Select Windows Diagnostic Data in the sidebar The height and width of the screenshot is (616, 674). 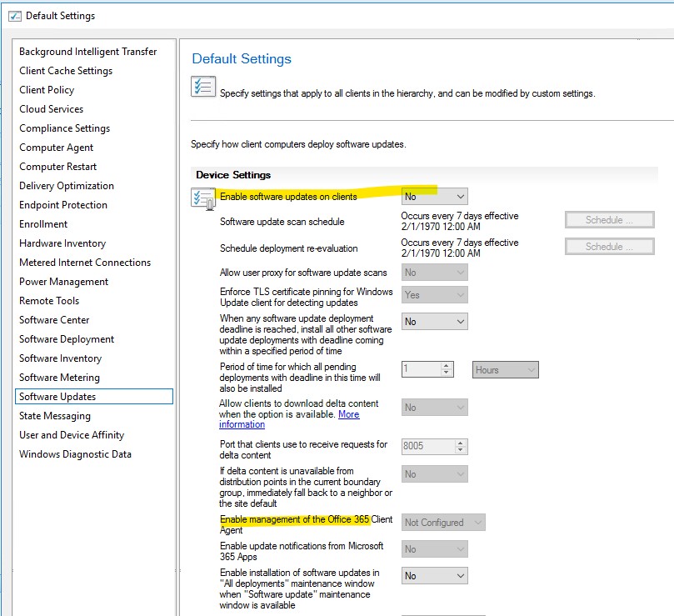tap(74, 454)
